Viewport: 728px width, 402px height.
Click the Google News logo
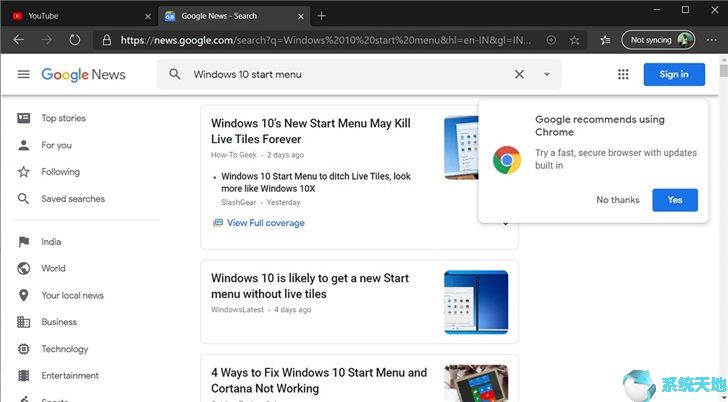click(x=83, y=74)
